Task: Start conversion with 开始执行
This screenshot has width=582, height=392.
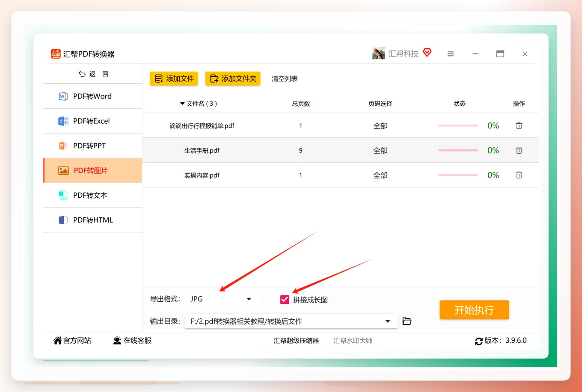Action: [474, 310]
